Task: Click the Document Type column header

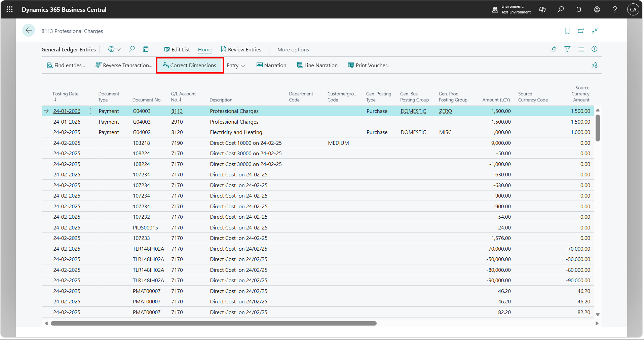Action: [x=109, y=97]
